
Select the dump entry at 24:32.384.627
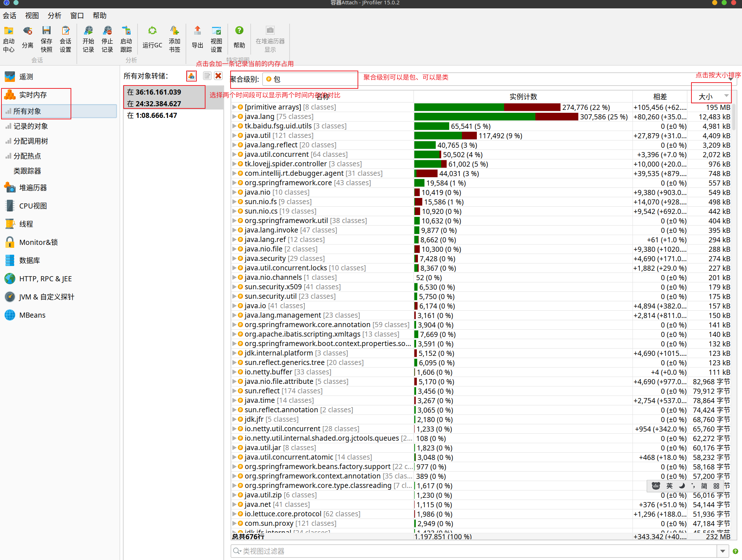pos(154,104)
